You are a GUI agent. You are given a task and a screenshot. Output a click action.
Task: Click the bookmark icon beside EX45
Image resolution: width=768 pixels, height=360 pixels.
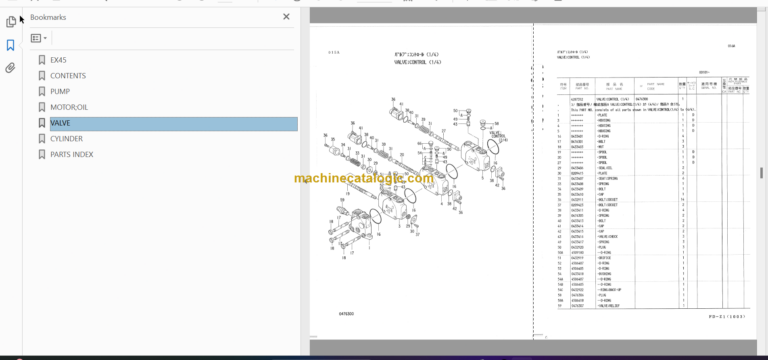coord(42,60)
